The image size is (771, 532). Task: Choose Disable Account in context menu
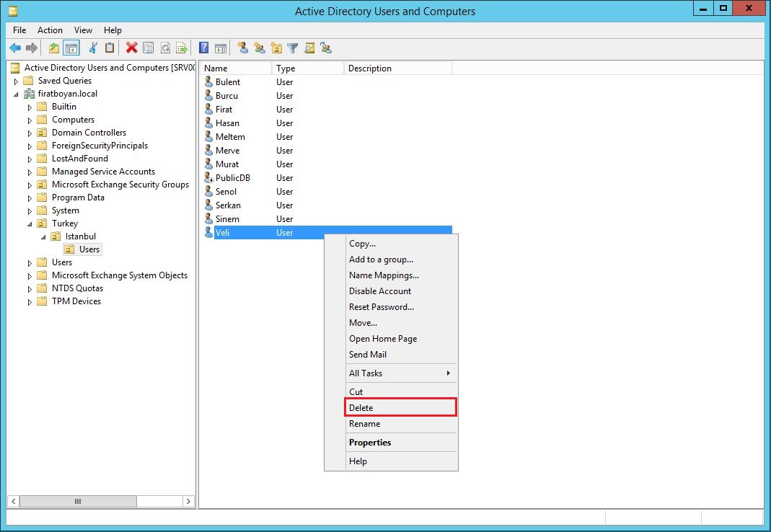pos(401,291)
